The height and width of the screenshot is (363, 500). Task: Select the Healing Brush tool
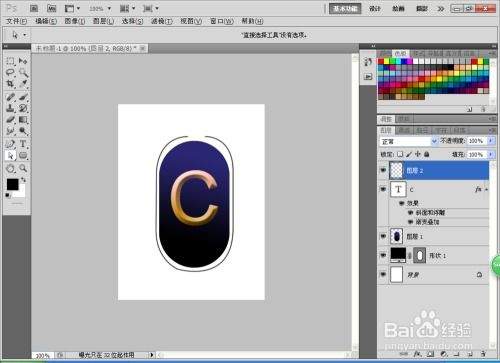pos(10,97)
